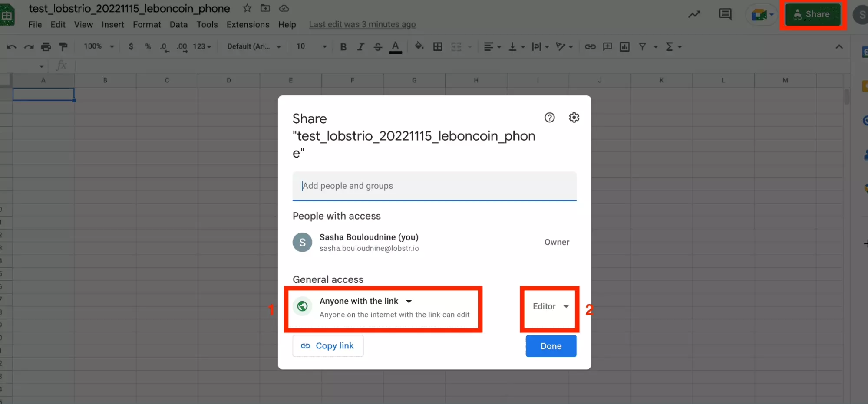Open the borders tool
Viewport: 868px width, 404px height.
tap(437, 46)
